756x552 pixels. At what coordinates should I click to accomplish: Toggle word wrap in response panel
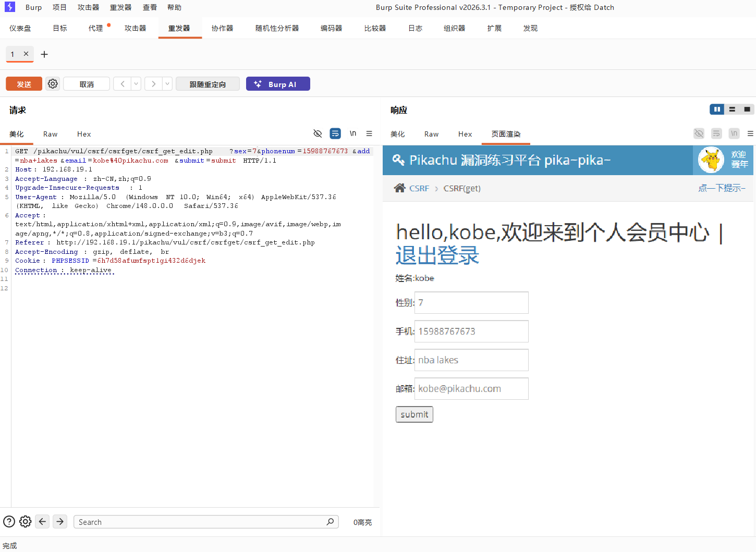pyautogui.click(x=716, y=134)
